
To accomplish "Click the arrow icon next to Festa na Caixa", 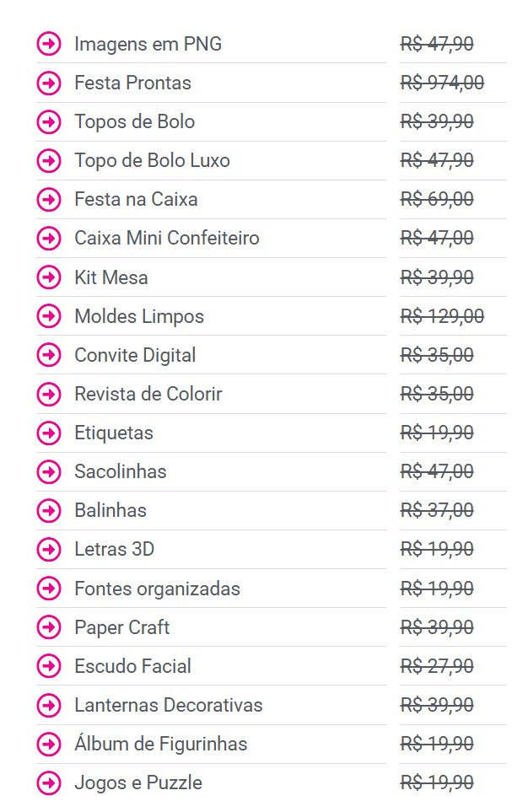I will click(x=49, y=200).
